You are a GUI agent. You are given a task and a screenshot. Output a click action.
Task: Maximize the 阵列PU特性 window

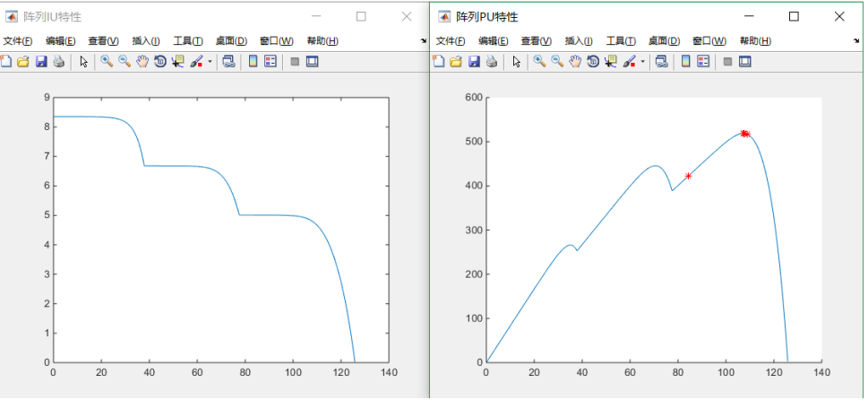[x=794, y=17]
